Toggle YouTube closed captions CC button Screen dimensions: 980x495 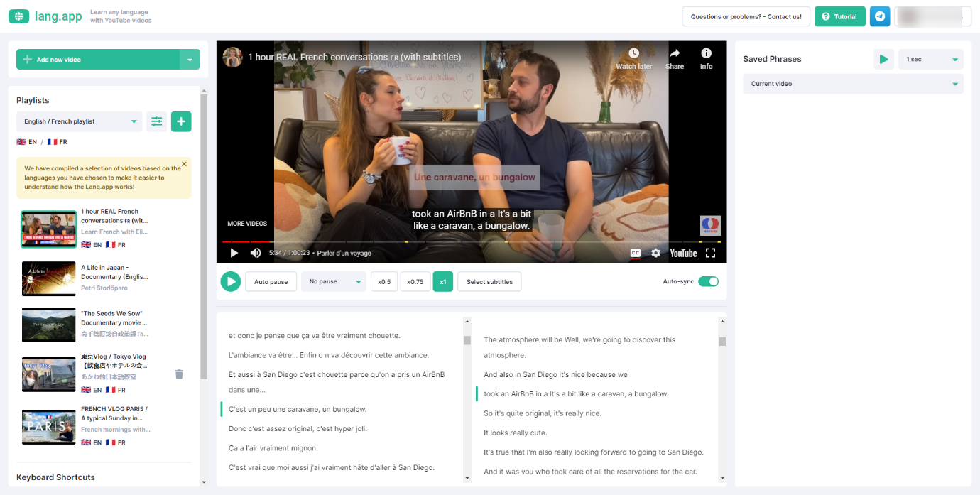tap(636, 253)
